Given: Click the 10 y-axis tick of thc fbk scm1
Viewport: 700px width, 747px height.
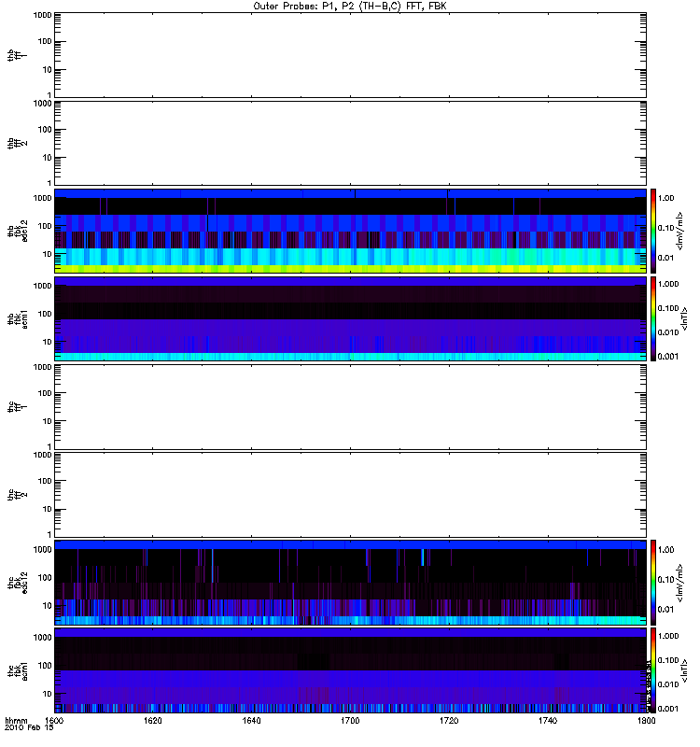Looking at the screenshot, I should tap(48, 694).
